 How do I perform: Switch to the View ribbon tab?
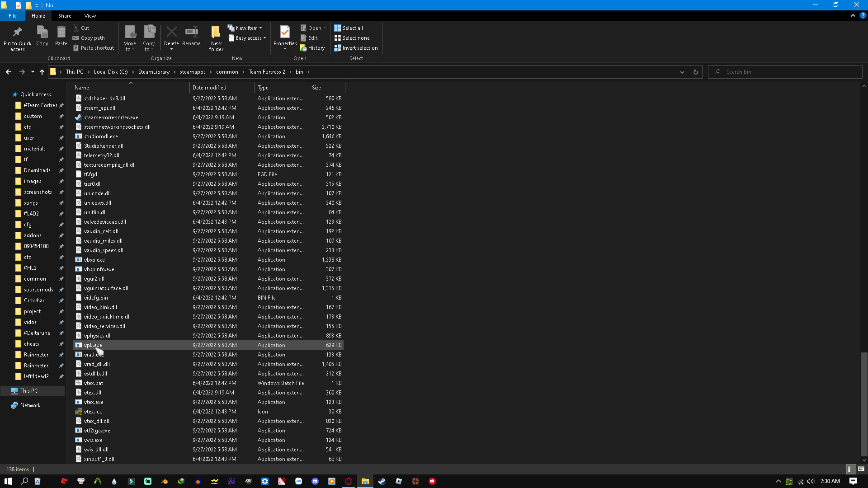coord(90,15)
